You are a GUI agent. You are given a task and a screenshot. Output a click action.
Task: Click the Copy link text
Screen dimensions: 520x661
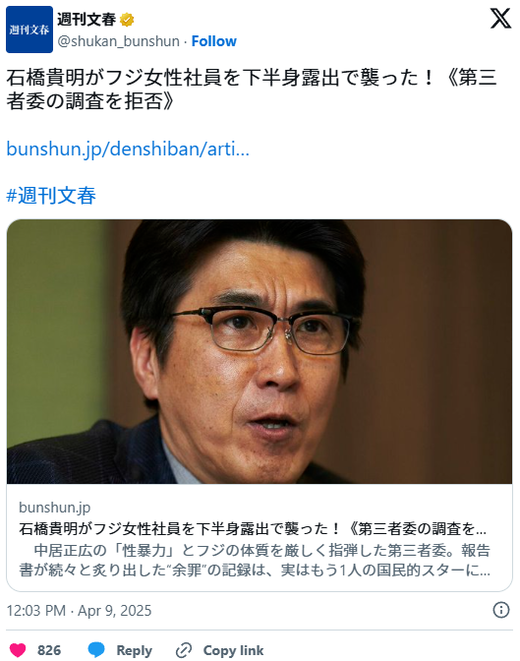click(x=233, y=650)
